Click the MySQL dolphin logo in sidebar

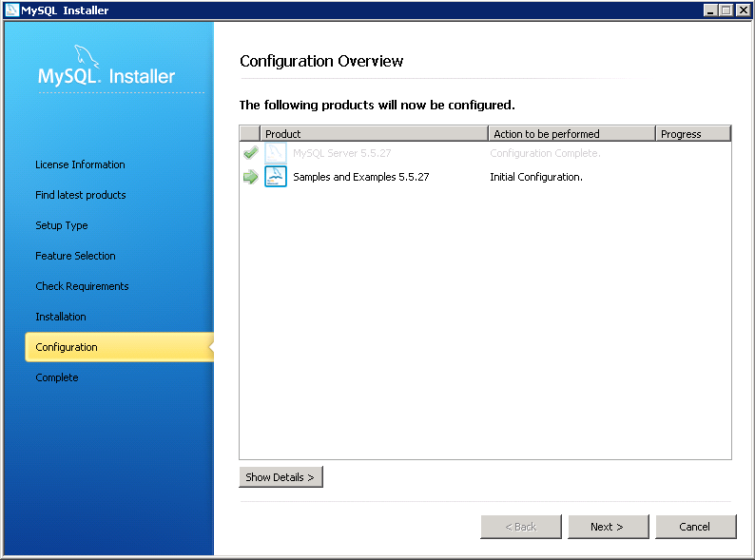pyautogui.click(x=87, y=56)
